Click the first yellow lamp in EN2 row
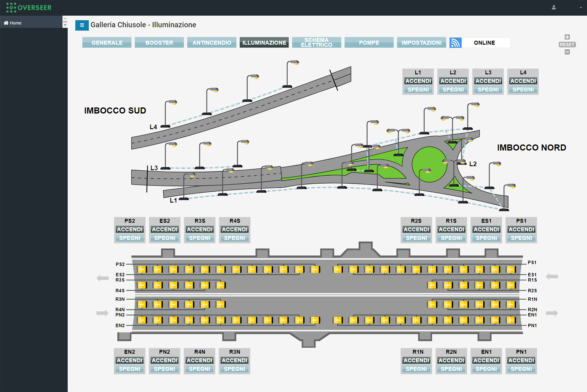587x392 pixels. pyautogui.click(x=142, y=320)
